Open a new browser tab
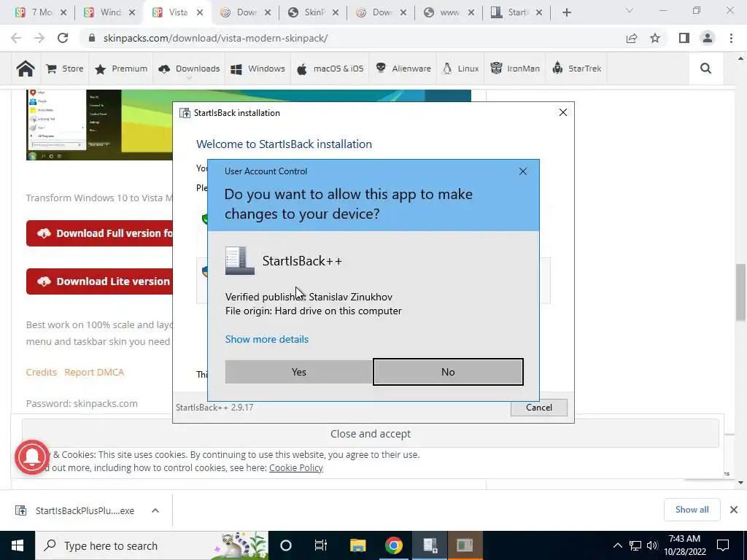Screen dimensions: 747x560 tap(566, 12)
